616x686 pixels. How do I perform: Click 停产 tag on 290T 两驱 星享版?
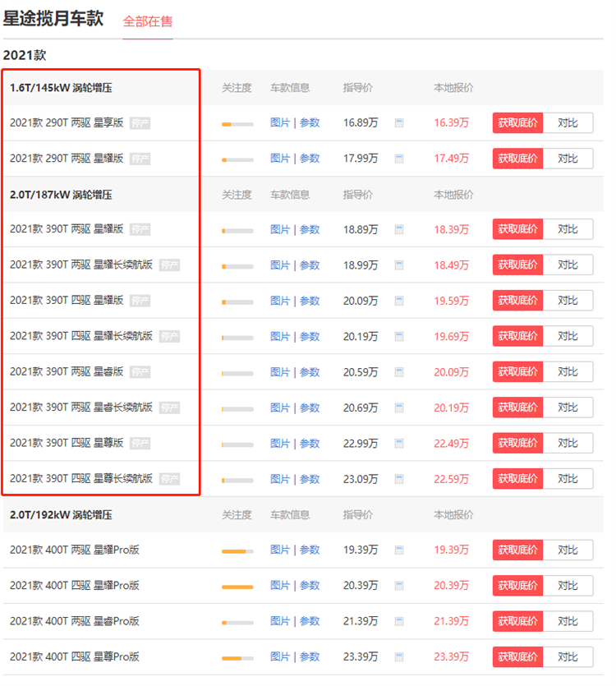click(x=140, y=123)
